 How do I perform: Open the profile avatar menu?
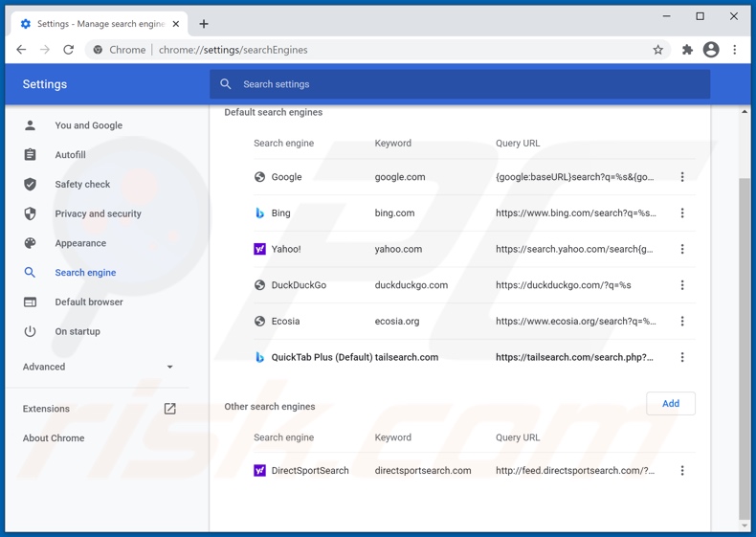pos(711,50)
